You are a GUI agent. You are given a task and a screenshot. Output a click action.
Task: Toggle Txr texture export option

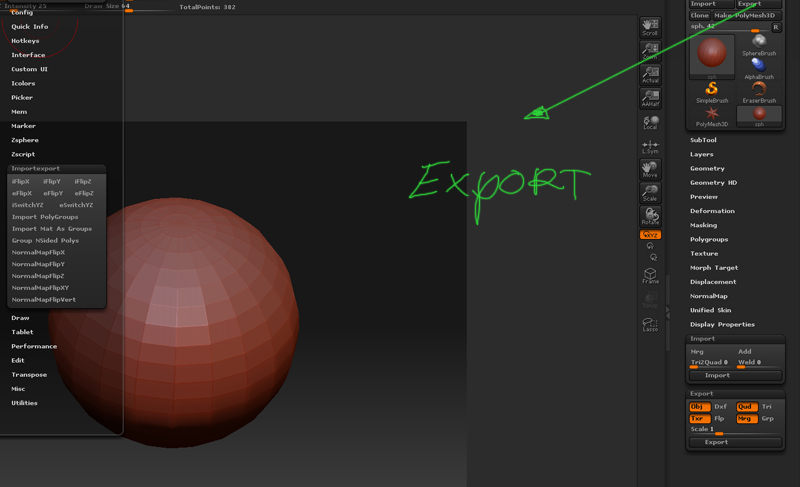point(699,418)
